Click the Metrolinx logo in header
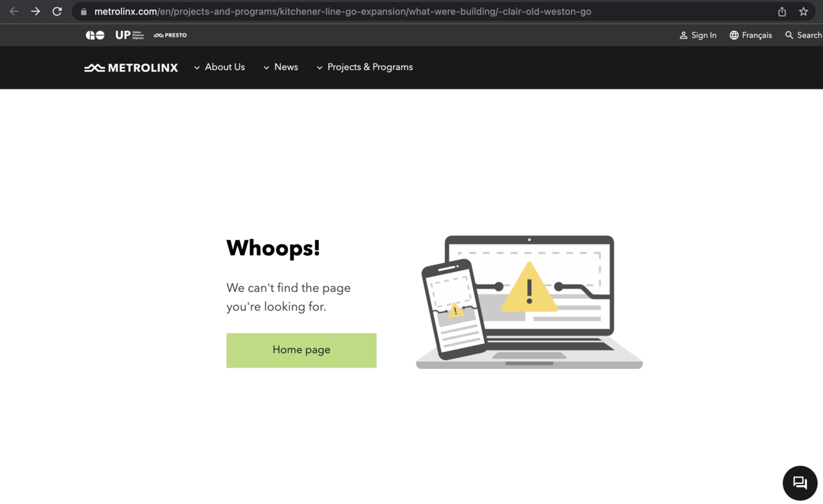Screen dimensions: 823x504 (x=131, y=67)
